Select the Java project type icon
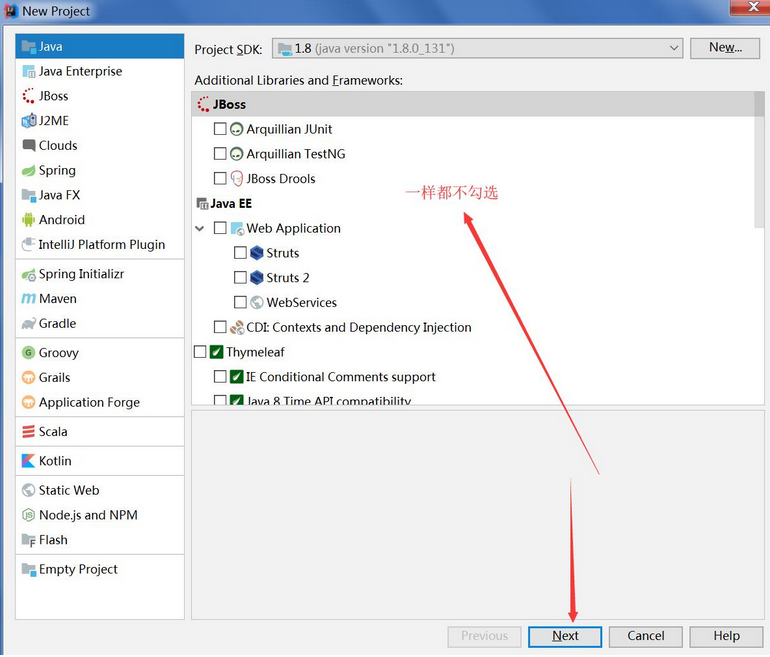 pos(29,47)
